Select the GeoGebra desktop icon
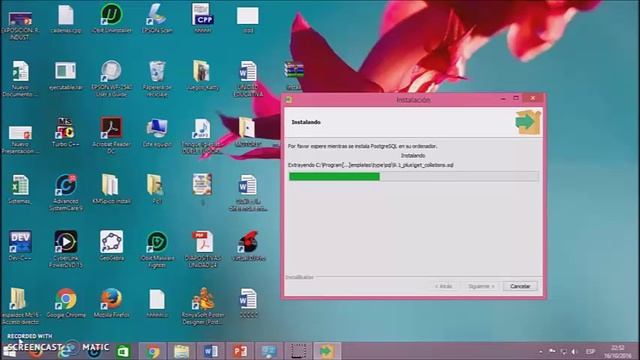640x360 pixels. click(x=111, y=246)
